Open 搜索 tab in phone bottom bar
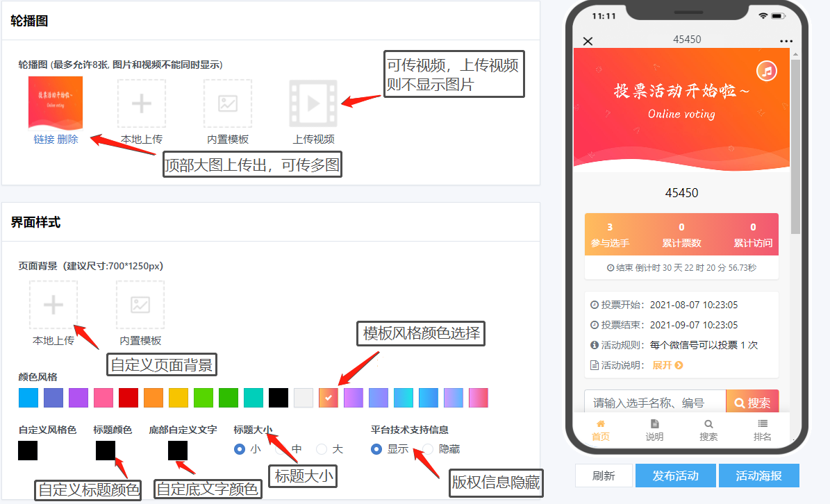The height and width of the screenshot is (504, 830). pos(708,430)
